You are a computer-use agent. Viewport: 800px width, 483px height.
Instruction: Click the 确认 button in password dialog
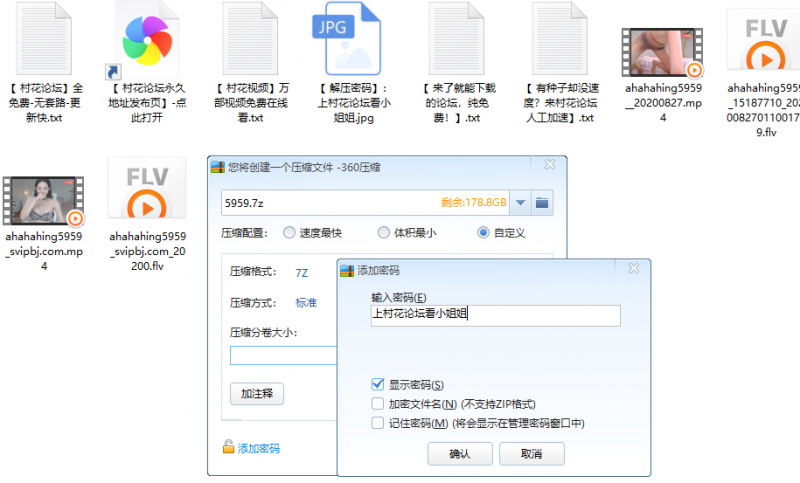460,453
